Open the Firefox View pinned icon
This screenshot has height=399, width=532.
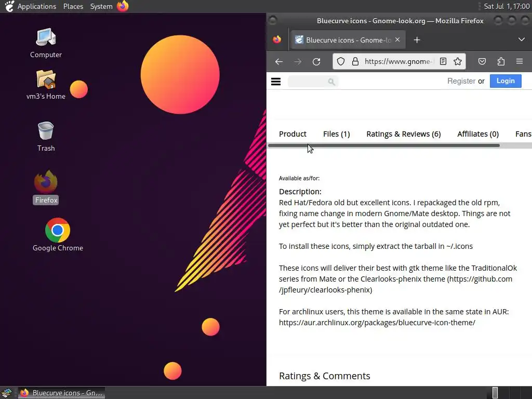click(x=277, y=39)
